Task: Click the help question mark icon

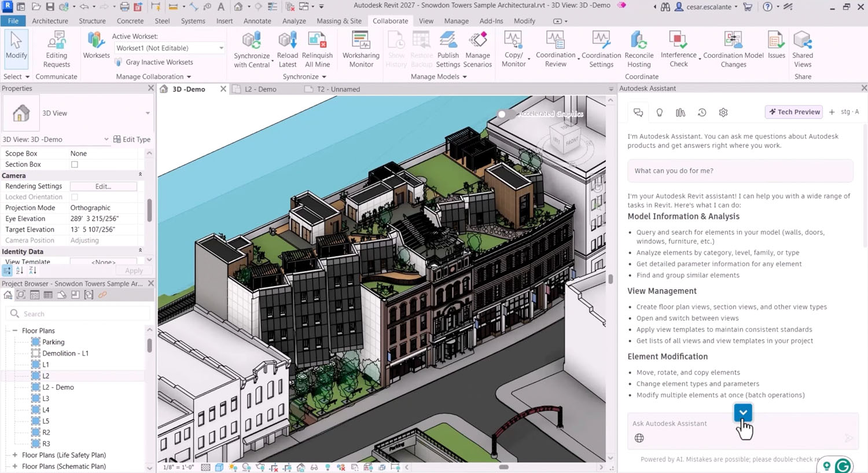Action: click(x=767, y=7)
